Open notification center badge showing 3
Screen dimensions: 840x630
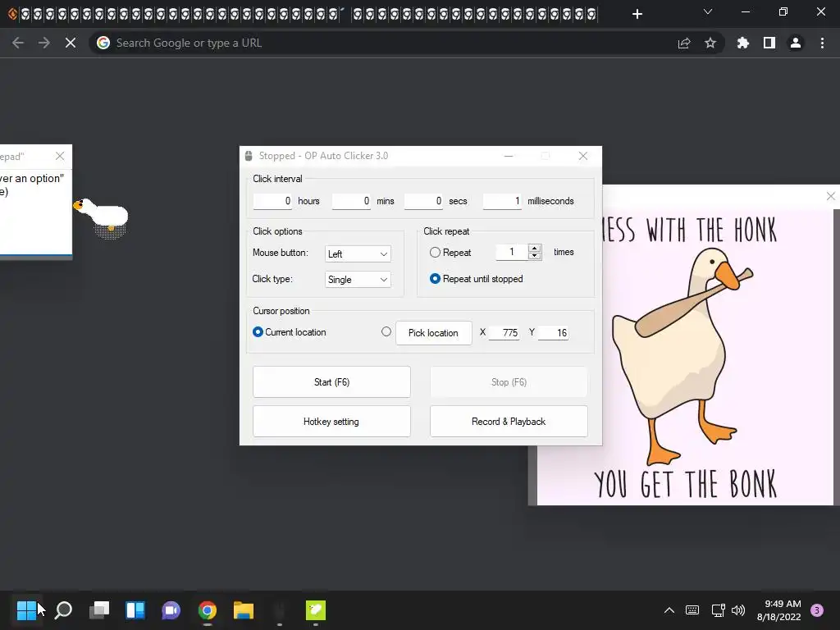click(x=817, y=609)
